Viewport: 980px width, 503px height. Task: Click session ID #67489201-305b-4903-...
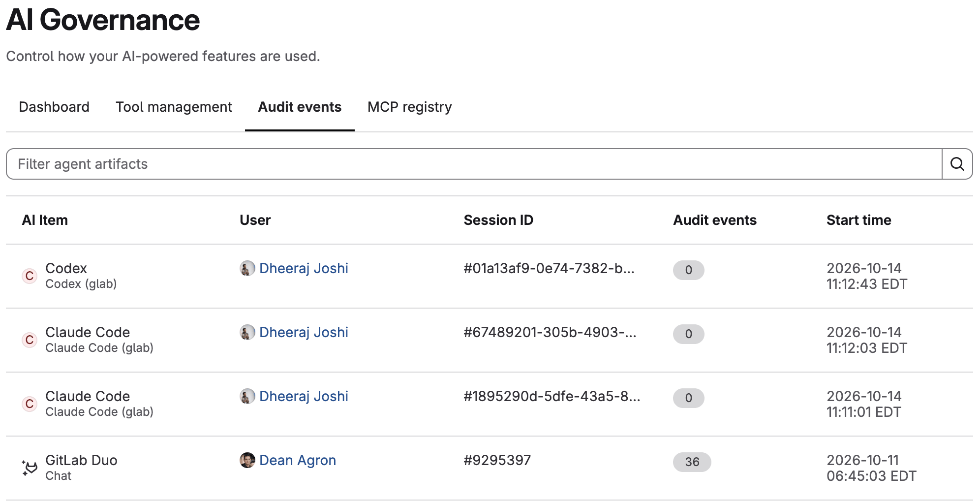point(550,332)
